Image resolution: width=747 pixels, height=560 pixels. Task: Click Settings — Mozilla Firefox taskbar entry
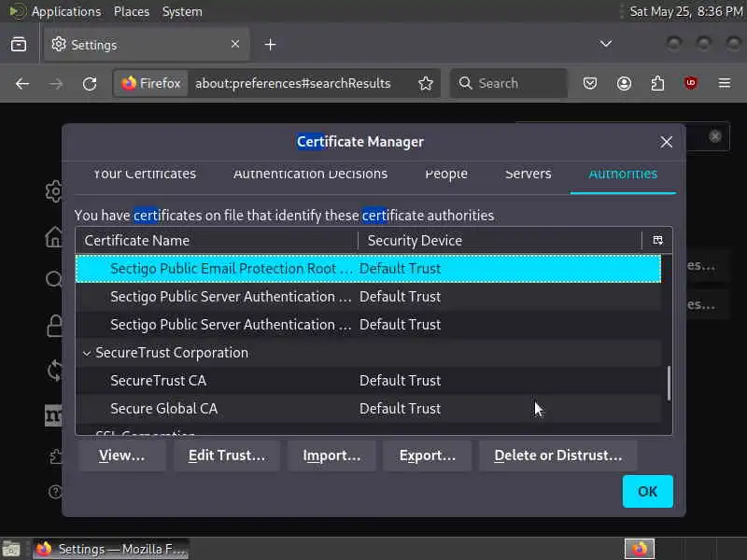[111, 549]
